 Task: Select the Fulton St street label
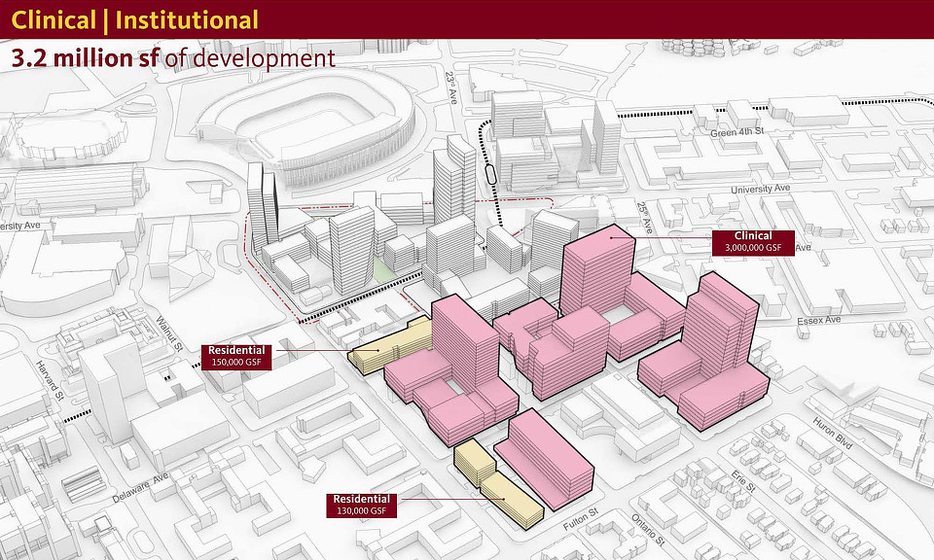tap(582, 526)
